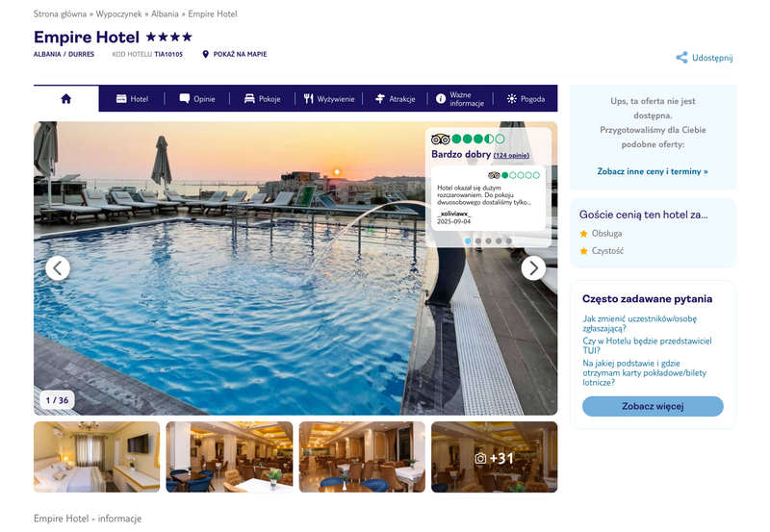Viewport: 770px width, 532px height.
Task: Open the bedroom photo thumbnail
Action: click(x=97, y=457)
